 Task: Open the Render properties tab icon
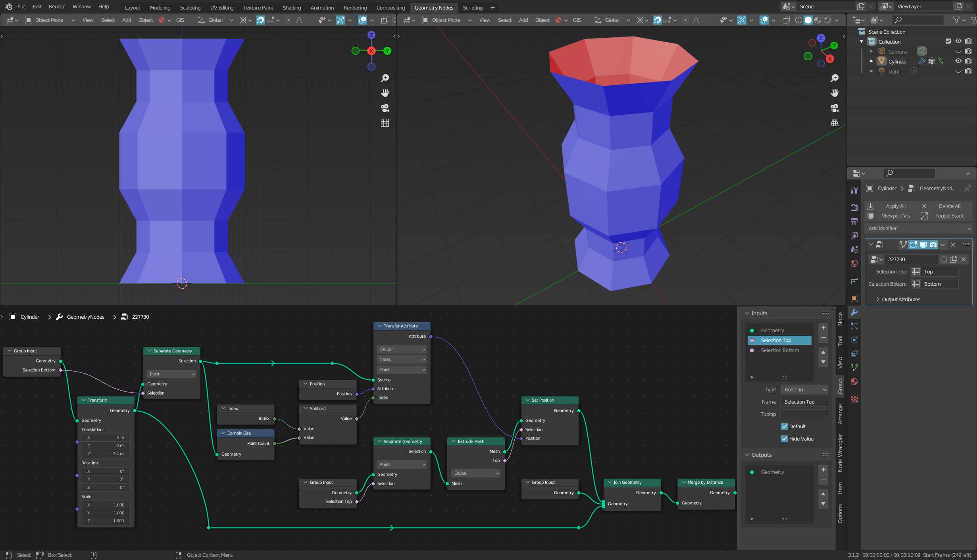(854, 207)
